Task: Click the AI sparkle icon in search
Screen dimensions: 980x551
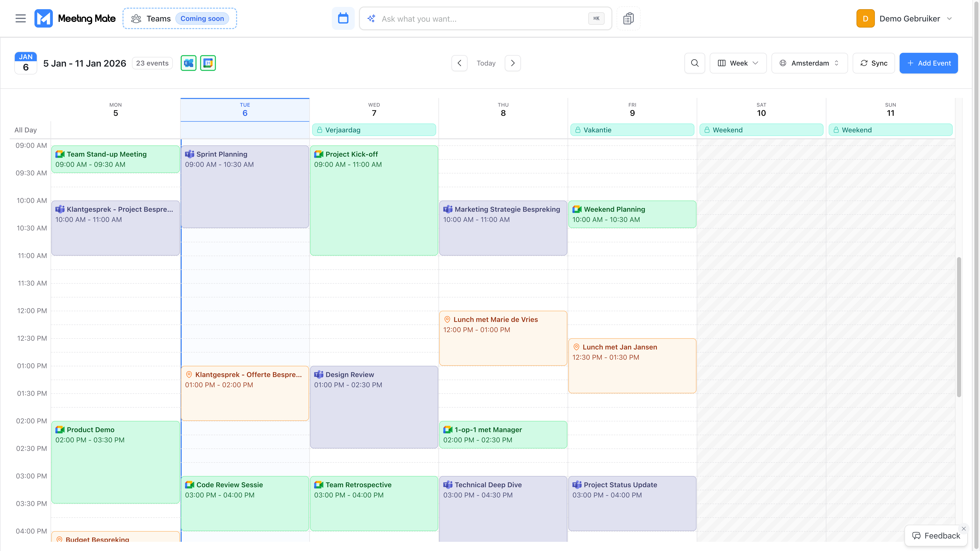Action: point(371,19)
